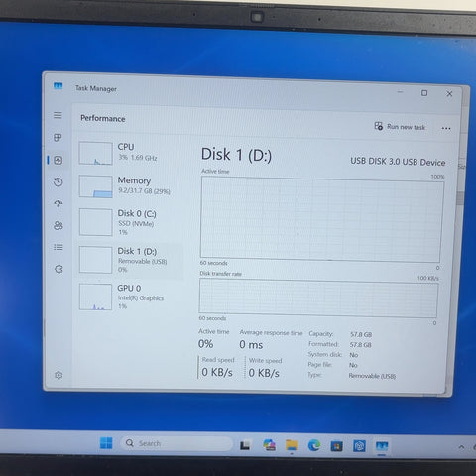The width and height of the screenshot is (476, 476).
Task: Click Run new task button
Action: pyautogui.click(x=400, y=127)
